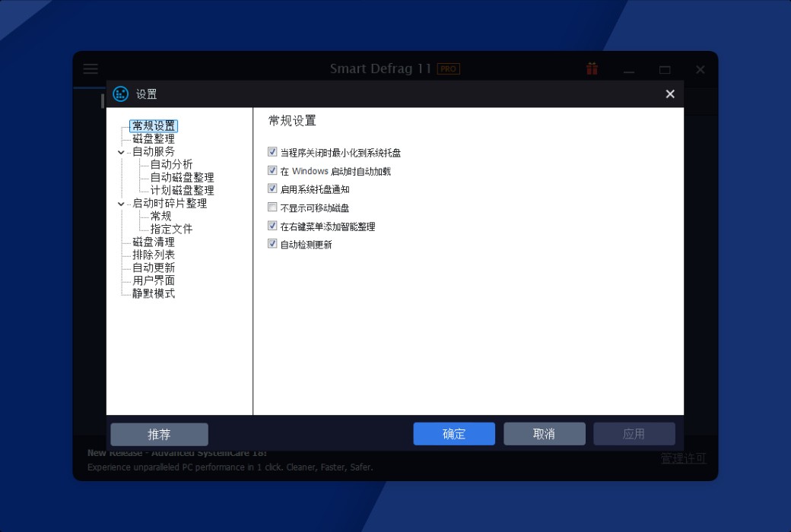The width and height of the screenshot is (791, 532).
Task: Click the red gift box icon
Action: coord(592,68)
